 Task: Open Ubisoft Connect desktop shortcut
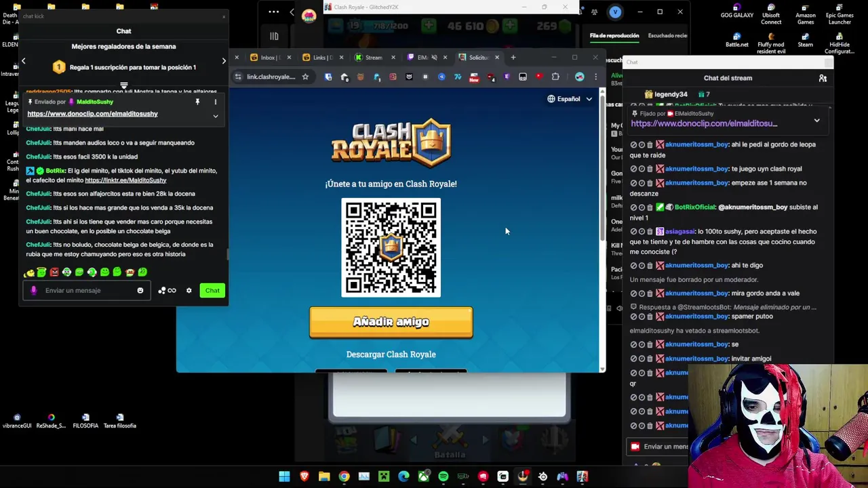pos(771,15)
